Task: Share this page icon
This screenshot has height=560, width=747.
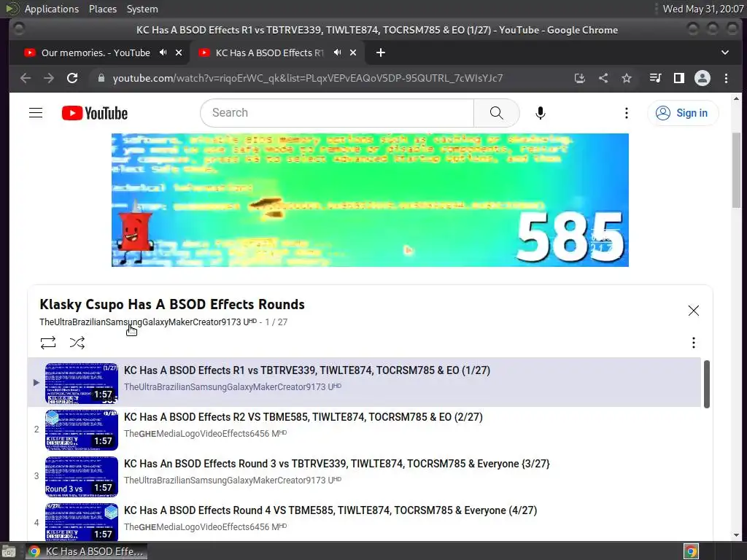Action: pos(603,78)
